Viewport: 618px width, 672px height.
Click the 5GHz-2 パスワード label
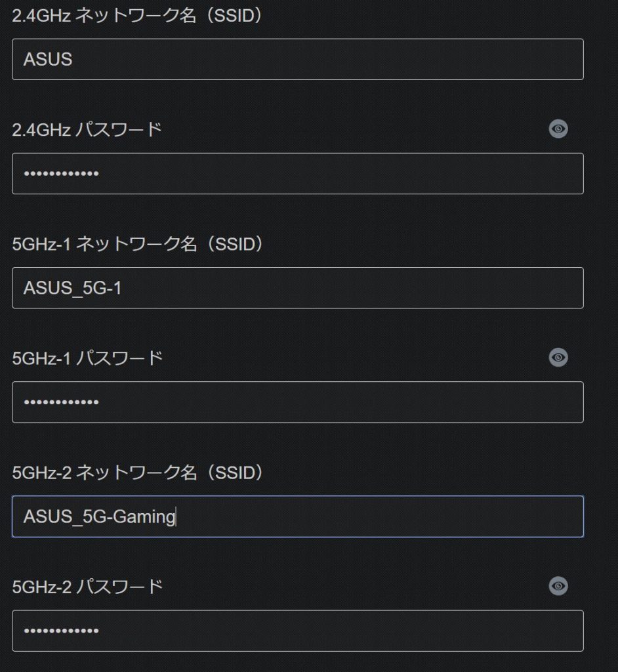(87, 587)
